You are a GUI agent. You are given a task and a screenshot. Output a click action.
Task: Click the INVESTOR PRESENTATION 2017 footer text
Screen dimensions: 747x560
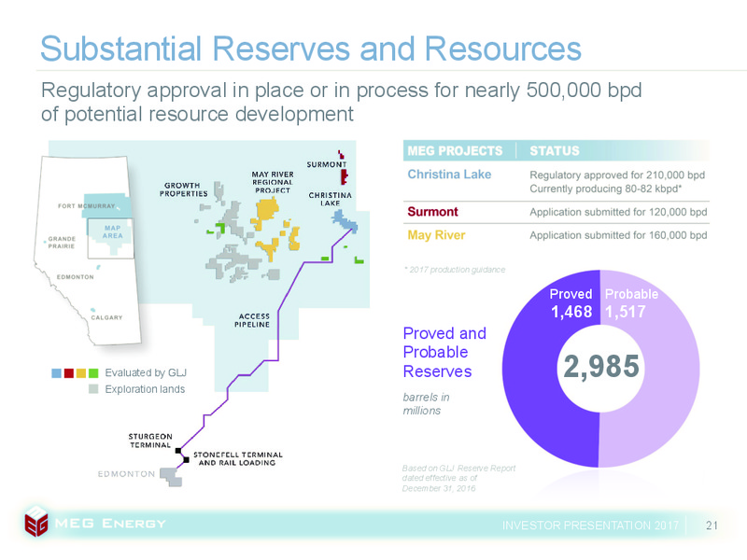(x=590, y=525)
